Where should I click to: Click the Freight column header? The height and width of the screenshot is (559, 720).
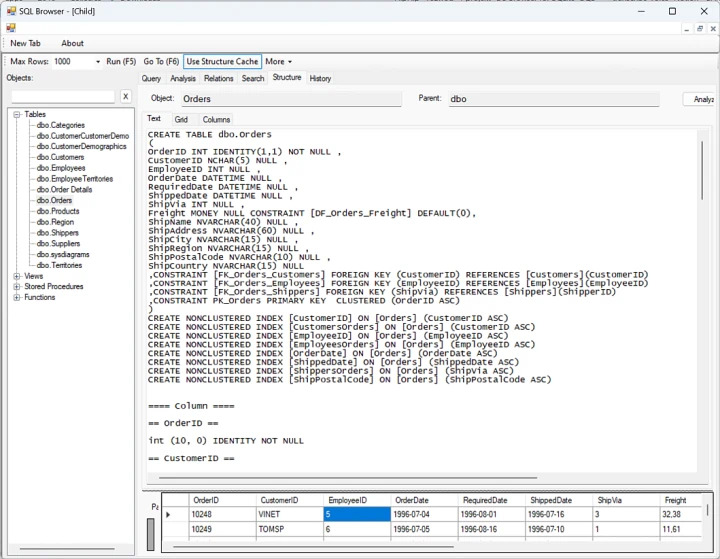(681, 500)
